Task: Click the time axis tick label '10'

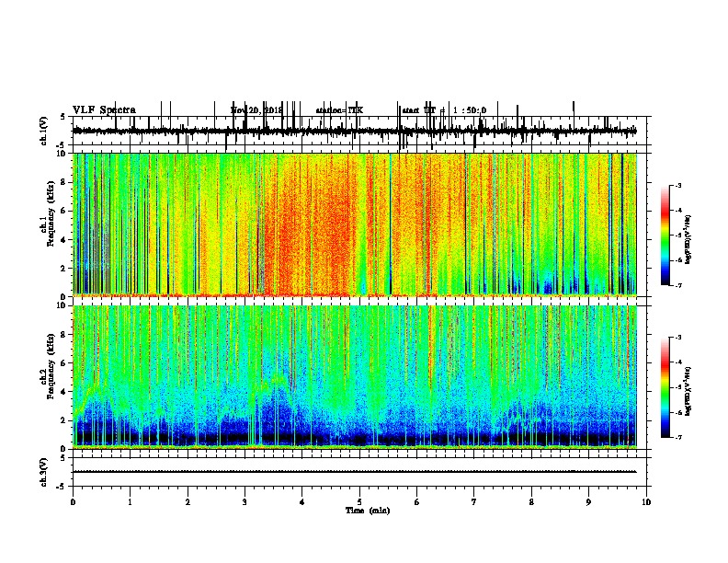Action: click(x=646, y=502)
